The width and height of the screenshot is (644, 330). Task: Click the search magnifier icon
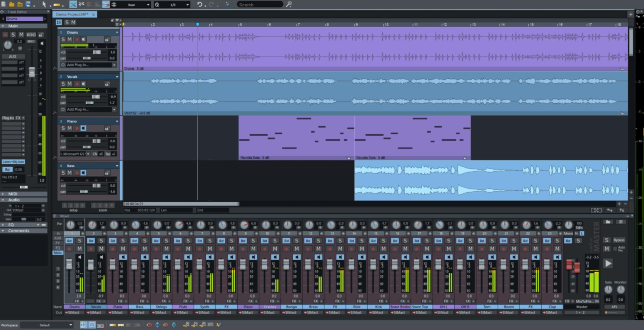point(289,5)
